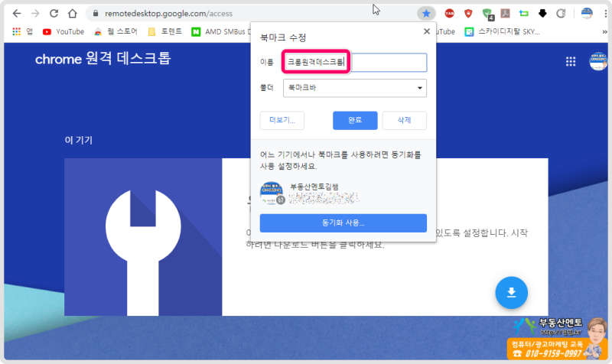
Task: Open the Google apps grid icon
Action: click(x=571, y=61)
